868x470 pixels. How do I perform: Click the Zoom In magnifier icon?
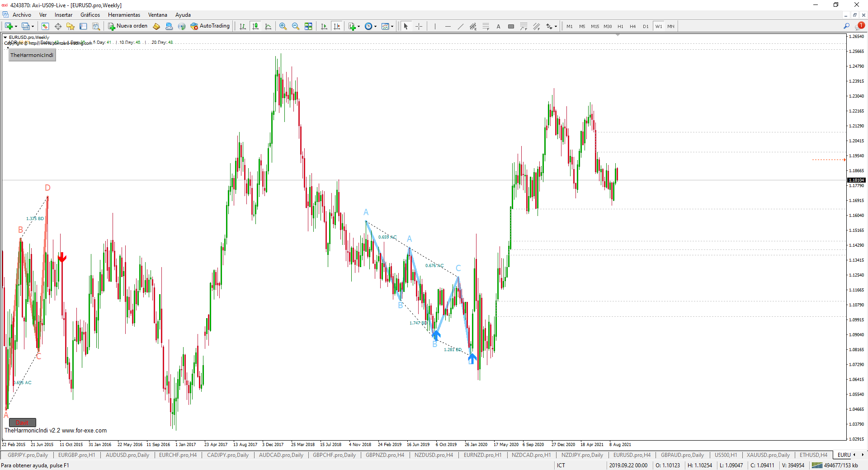(x=283, y=26)
